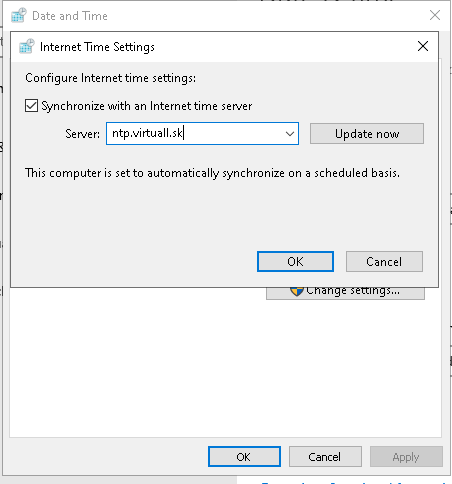The height and width of the screenshot is (484, 452).
Task: Open Change settings… in Date and Time
Action: [345, 293]
